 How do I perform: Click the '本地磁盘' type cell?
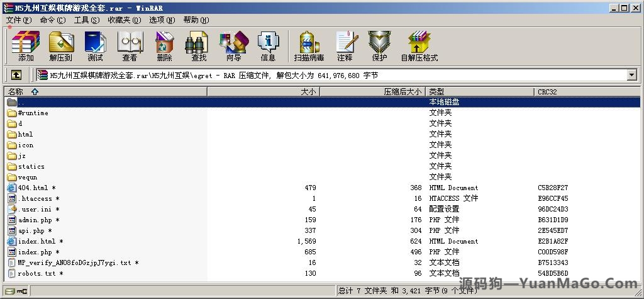pos(444,102)
